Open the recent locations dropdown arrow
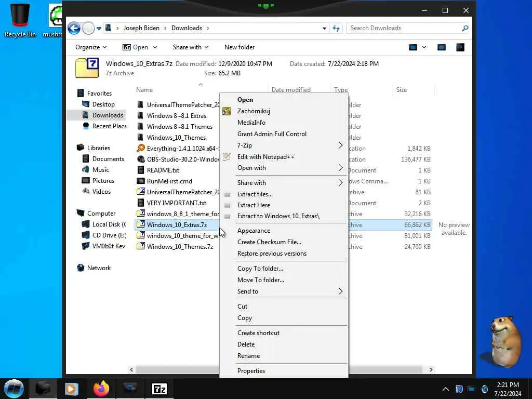 tap(99, 29)
